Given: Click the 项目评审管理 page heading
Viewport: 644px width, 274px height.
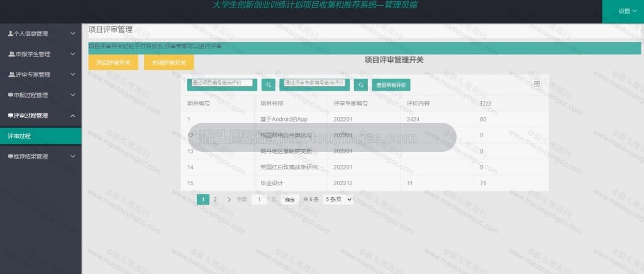Looking at the screenshot, I should tap(111, 30).
